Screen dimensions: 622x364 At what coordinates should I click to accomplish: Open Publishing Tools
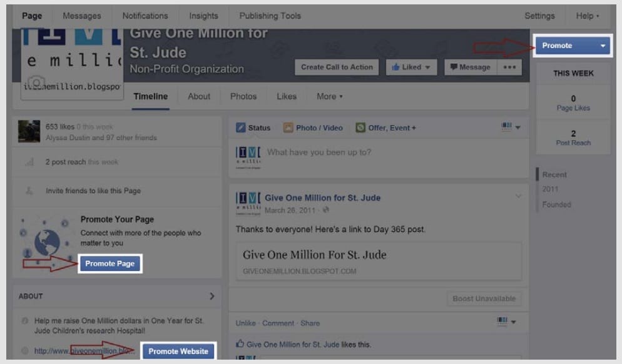[270, 16]
